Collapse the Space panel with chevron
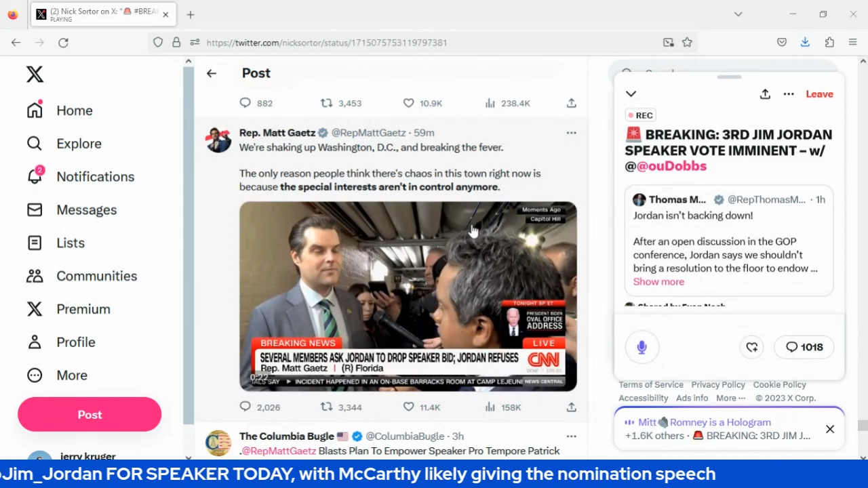868x488 pixels. coord(631,94)
